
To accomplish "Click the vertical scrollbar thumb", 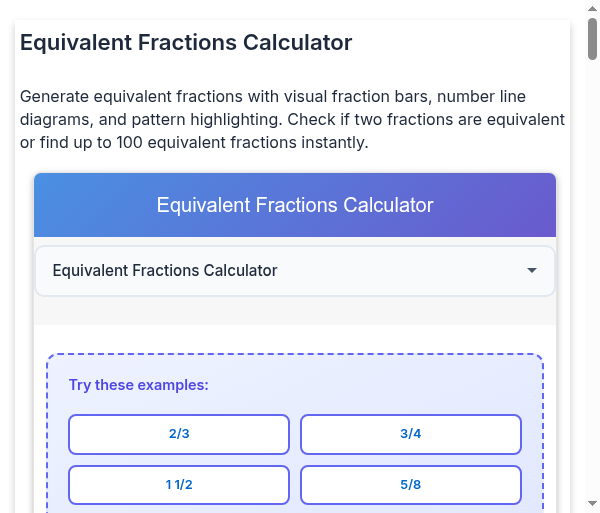I will click(592, 40).
